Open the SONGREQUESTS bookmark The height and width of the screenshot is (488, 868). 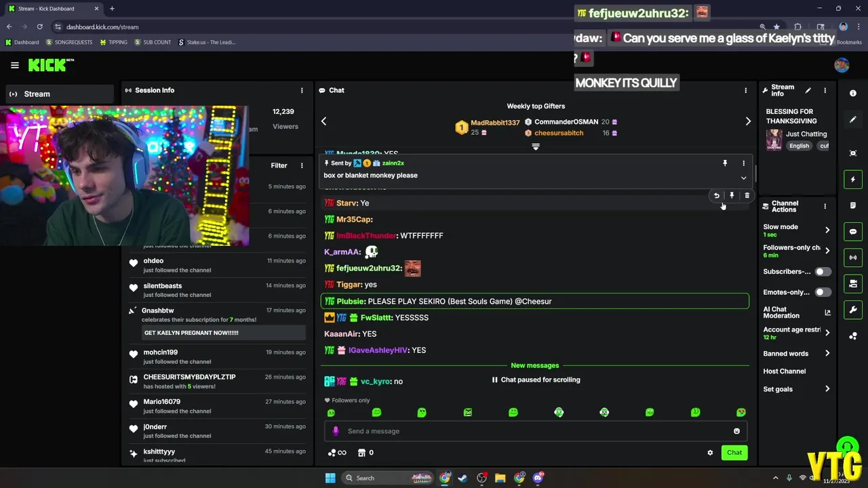click(x=68, y=42)
